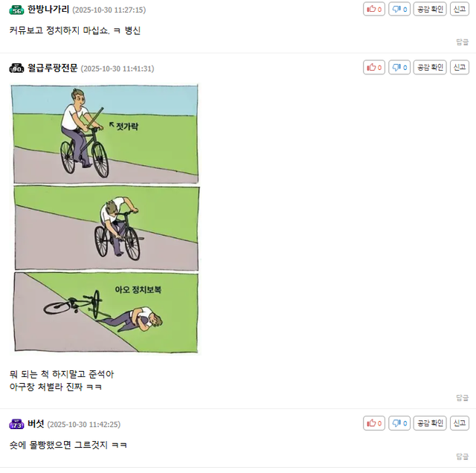This screenshot has height=473, width=476.
Task: Click 한방나가리's green level 56 badge
Action: 16,10
